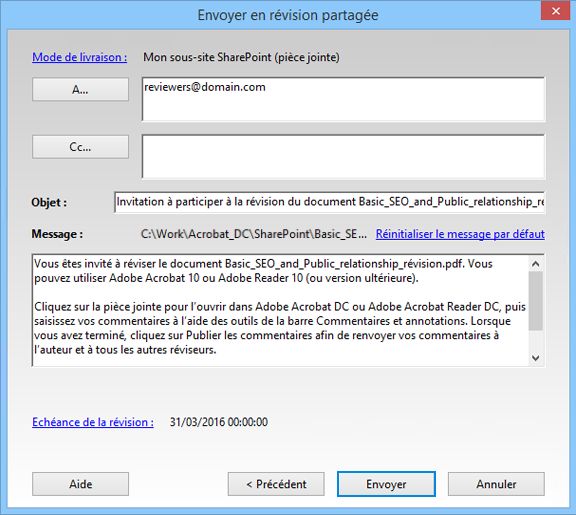
Task: Edit the Objet subject field
Action: [329, 202]
